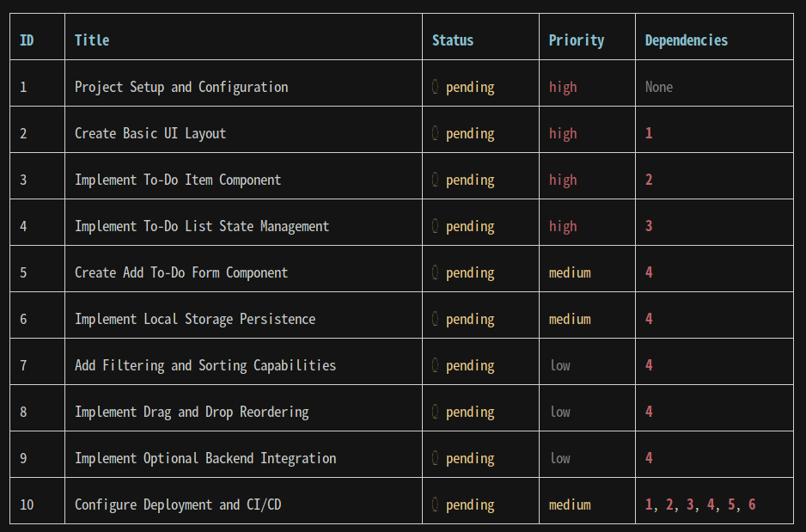This screenshot has width=806, height=532.
Task: Click the Priority column header
Action: [577, 40]
